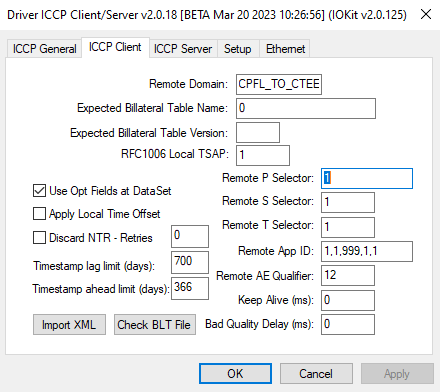Close the Driver ICCP dialog window
440x392 pixels.
point(426,14)
